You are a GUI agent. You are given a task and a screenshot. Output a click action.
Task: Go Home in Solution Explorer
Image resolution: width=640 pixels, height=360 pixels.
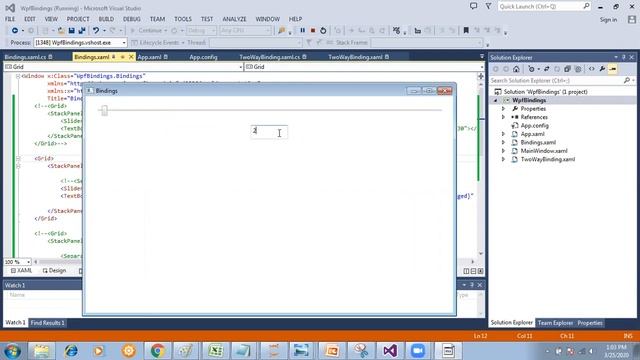[516, 69]
